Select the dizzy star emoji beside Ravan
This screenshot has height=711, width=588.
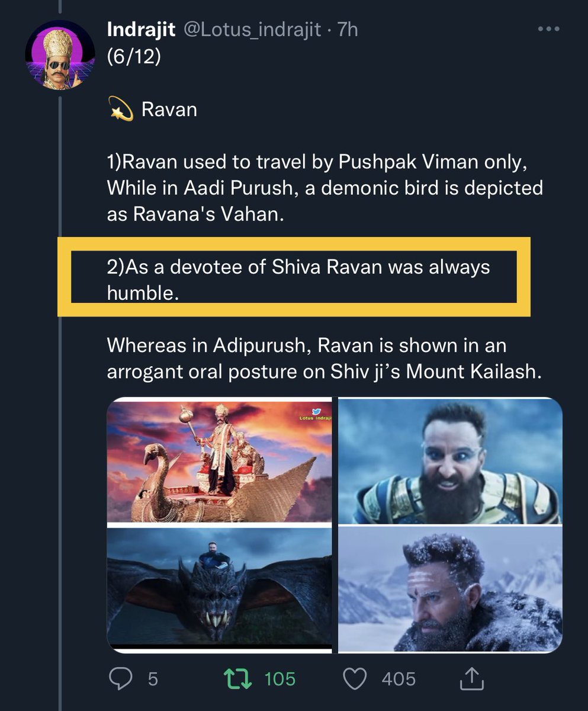tap(121, 110)
